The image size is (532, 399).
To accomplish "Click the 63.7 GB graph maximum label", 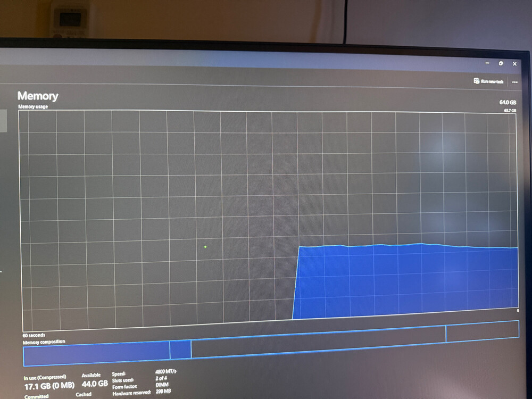I will (x=510, y=111).
